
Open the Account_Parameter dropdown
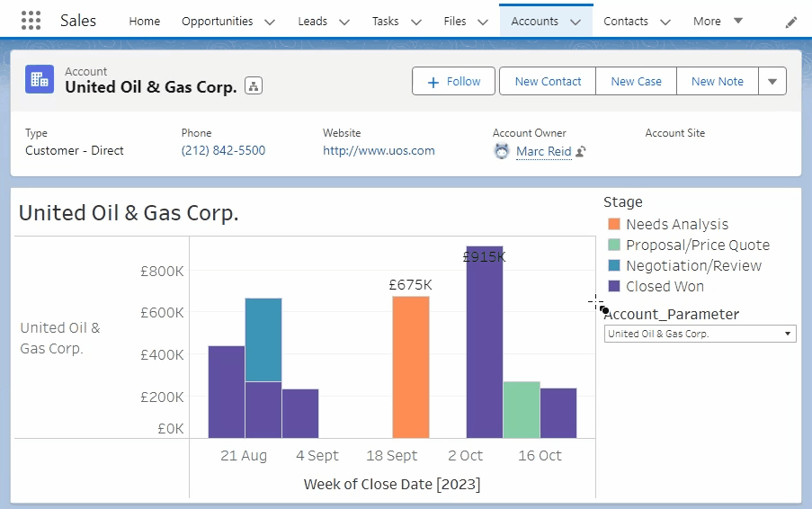coord(700,334)
